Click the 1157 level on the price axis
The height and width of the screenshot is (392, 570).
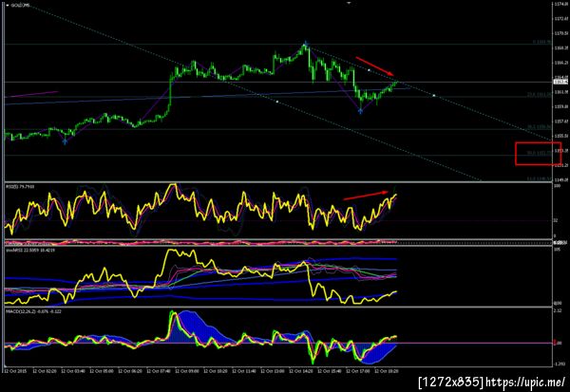coord(560,121)
